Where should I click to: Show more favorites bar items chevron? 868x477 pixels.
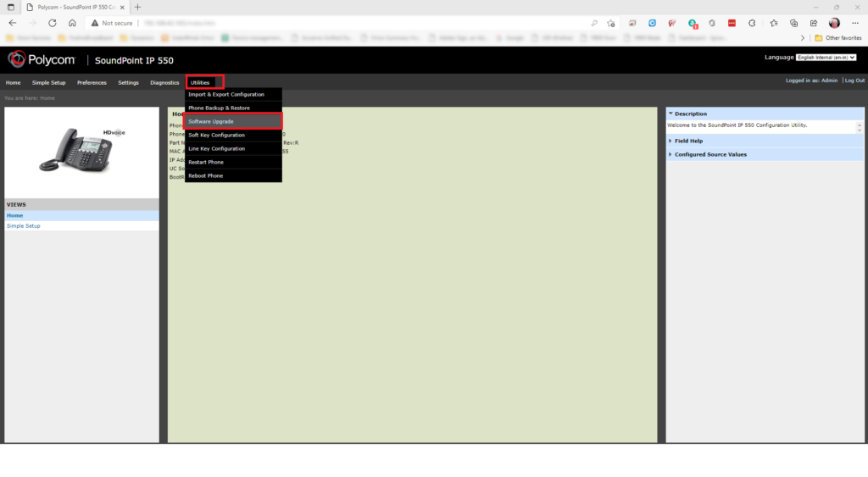point(803,37)
